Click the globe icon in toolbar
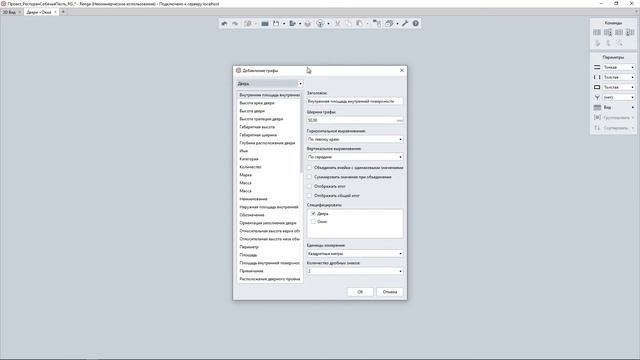This screenshot has width=640, height=360. coord(320,24)
